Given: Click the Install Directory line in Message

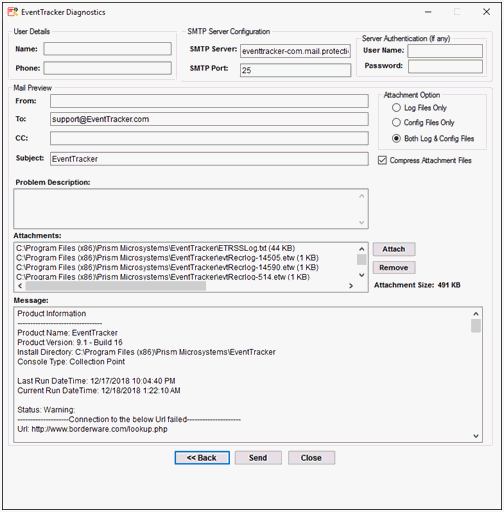Looking at the screenshot, I should click(146, 352).
